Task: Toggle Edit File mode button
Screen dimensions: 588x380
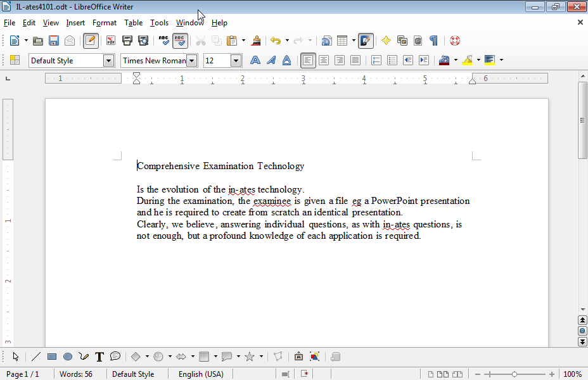Action: tap(91, 41)
